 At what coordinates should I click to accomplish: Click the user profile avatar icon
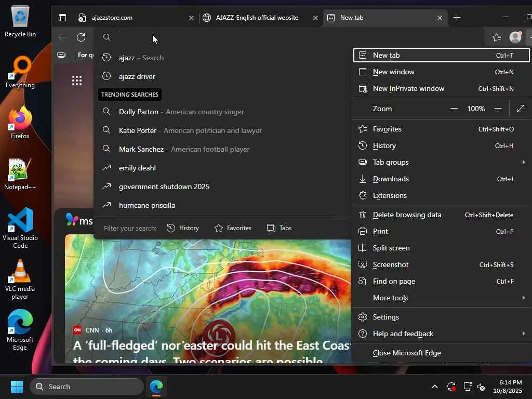pos(515,37)
